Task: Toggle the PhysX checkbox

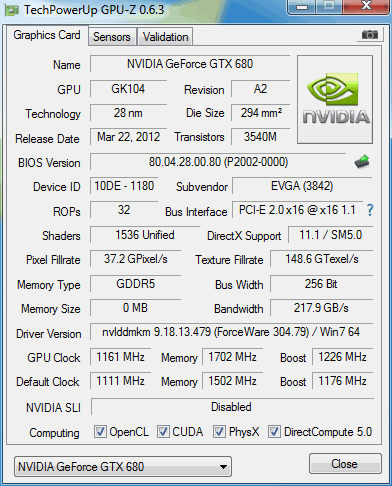Action: pyautogui.click(x=219, y=432)
